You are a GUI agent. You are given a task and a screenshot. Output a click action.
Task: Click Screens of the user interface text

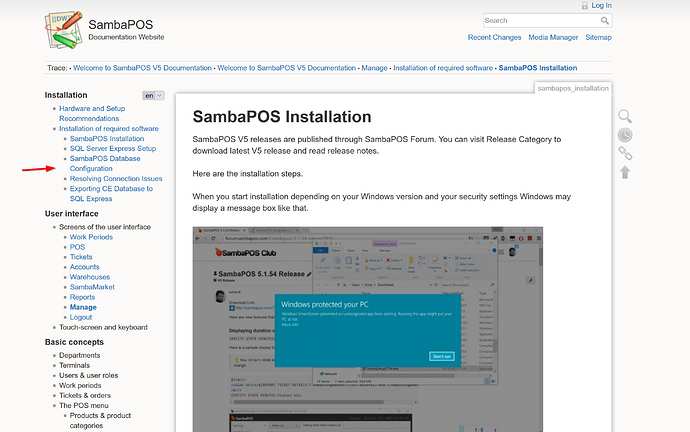tap(105, 227)
